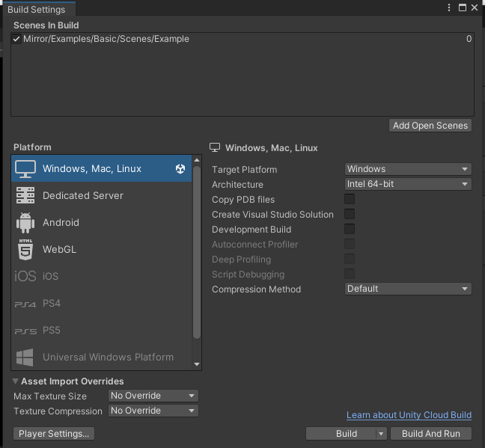Click the iOS platform icon
485x448 pixels.
(25, 276)
